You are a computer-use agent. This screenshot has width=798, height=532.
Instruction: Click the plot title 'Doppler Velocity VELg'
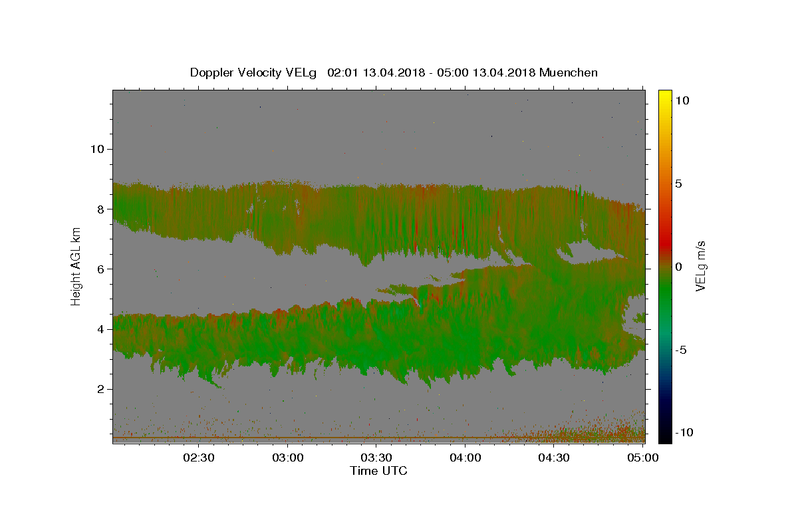click(253, 72)
